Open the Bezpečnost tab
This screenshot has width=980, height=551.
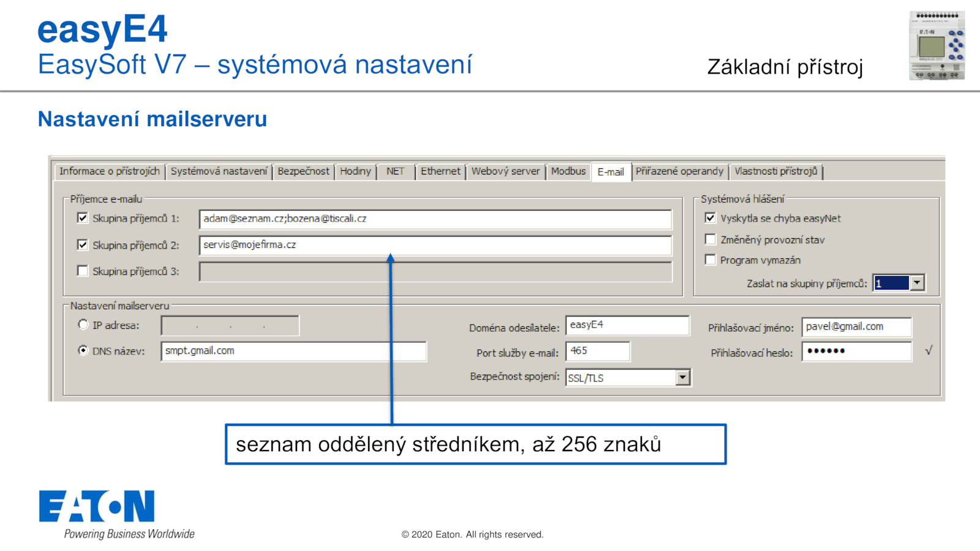click(x=303, y=171)
